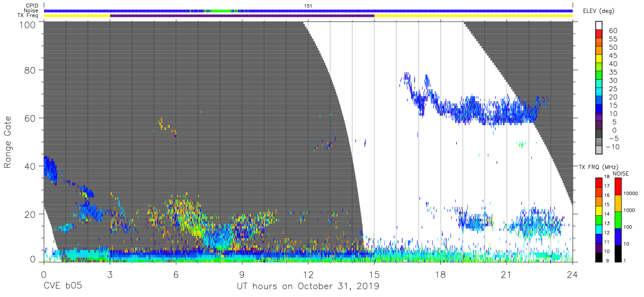Image resolution: width=644 pixels, height=297 pixels.
Task: Click the x-axis tick label '9'
Action: [x=242, y=274]
